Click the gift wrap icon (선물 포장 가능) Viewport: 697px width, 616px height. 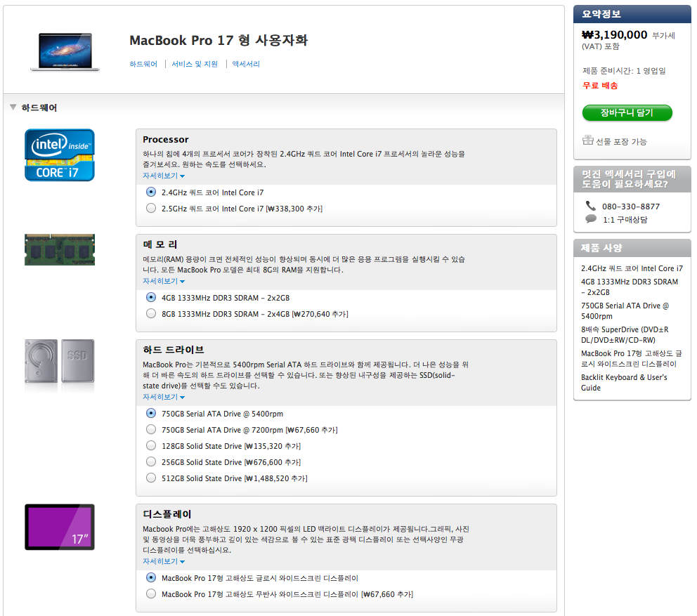(x=588, y=140)
